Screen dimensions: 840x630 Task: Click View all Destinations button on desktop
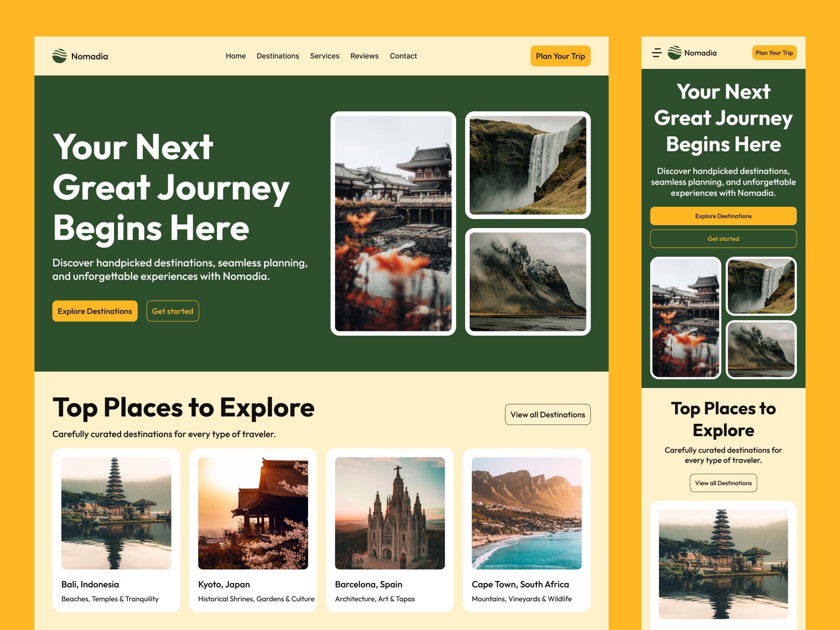click(x=548, y=415)
